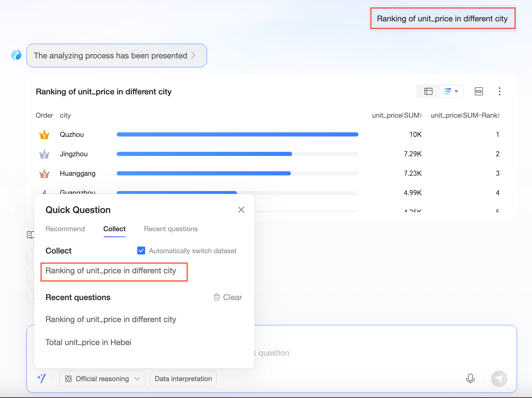Click the send message button
Viewport: 532px width, 398px height.
[x=499, y=379]
